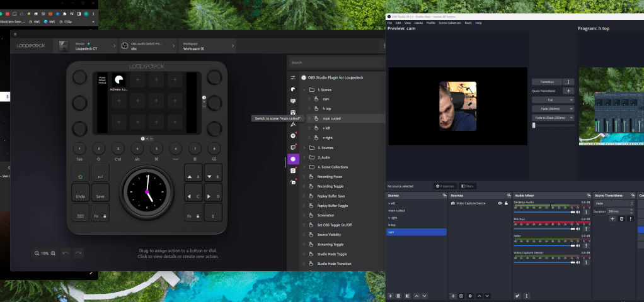Viewport: 644px width, 302px height.
Task: Click the redo arrow in Loupedeck bottom toolbar
Action: pyautogui.click(x=78, y=253)
